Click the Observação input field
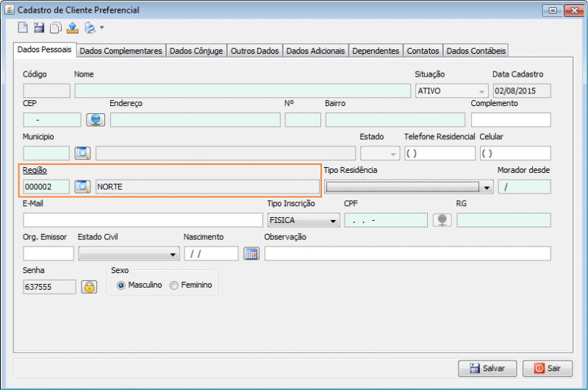 (x=408, y=253)
